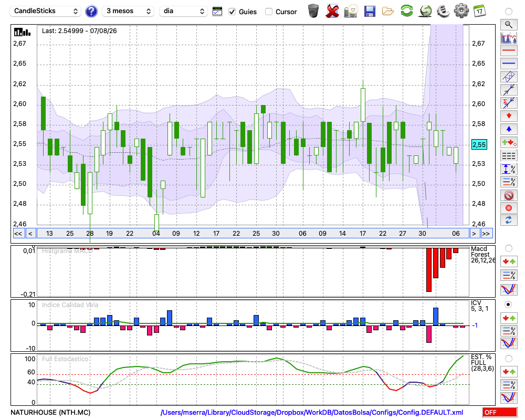Open the dia interval dropdown

pyautogui.click(x=183, y=11)
